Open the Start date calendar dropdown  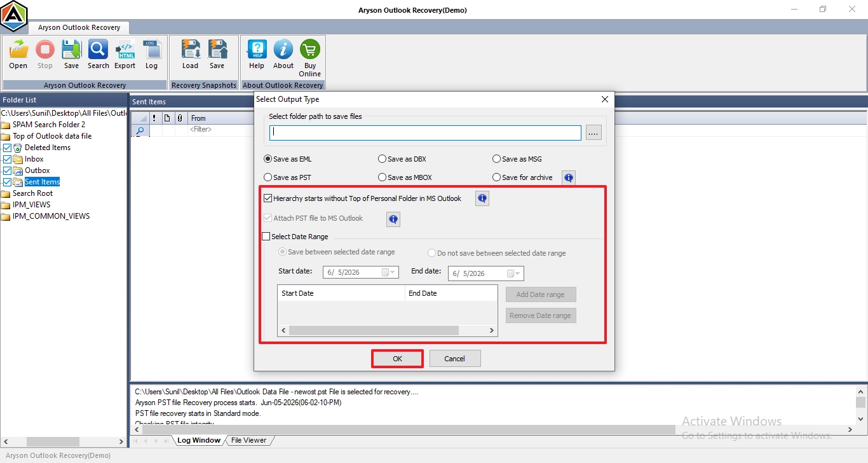[389, 272]
